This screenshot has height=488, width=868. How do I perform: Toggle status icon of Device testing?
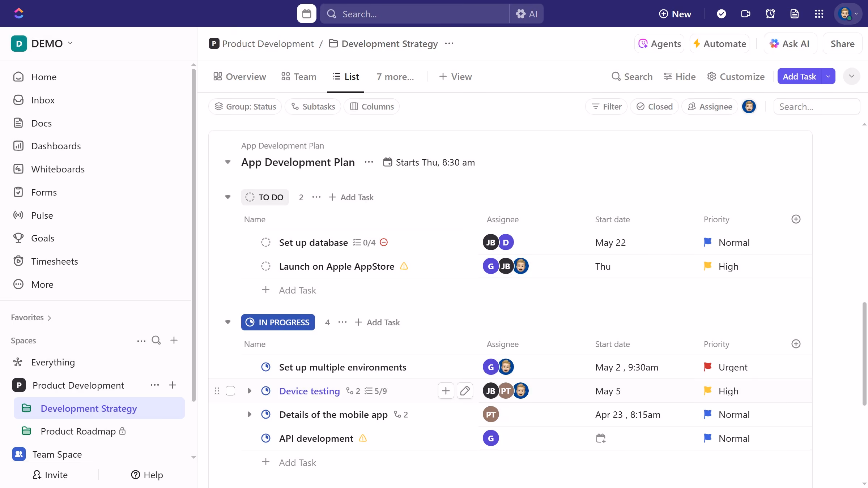coord(266,391)
